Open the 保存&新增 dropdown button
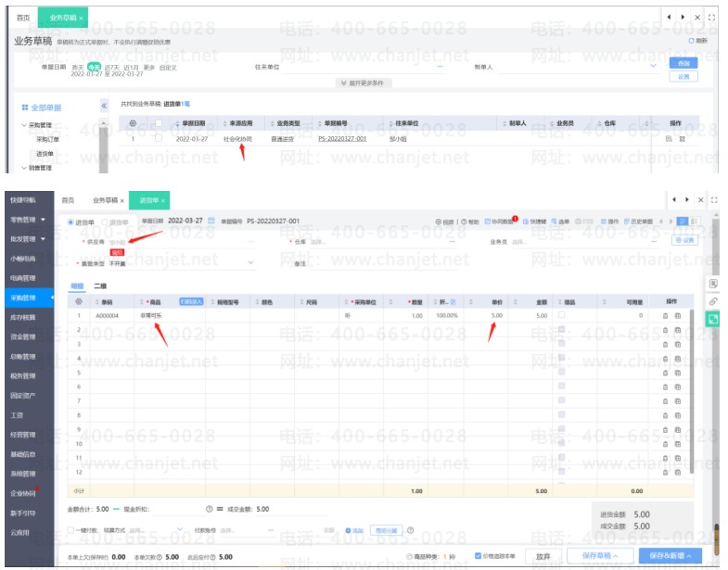Screen dimensions: 728x570 pyautogui.click(x=670, y=555)
